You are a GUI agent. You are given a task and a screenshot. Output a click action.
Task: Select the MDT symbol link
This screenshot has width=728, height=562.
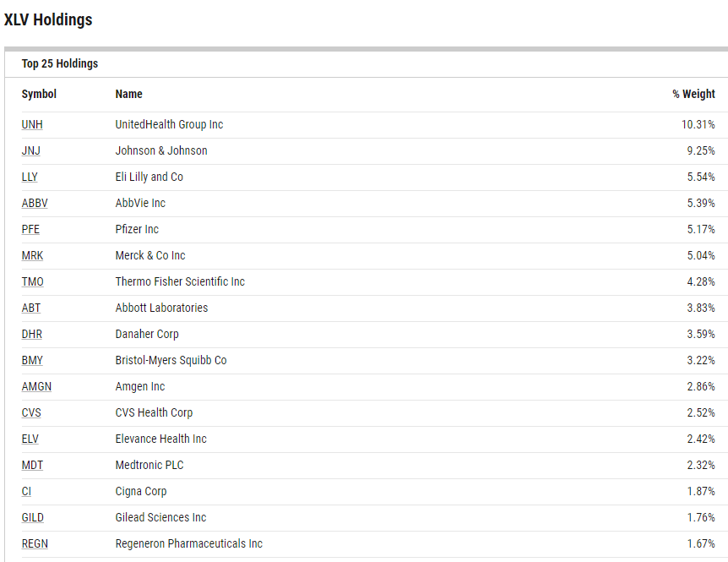coord(31,466)
